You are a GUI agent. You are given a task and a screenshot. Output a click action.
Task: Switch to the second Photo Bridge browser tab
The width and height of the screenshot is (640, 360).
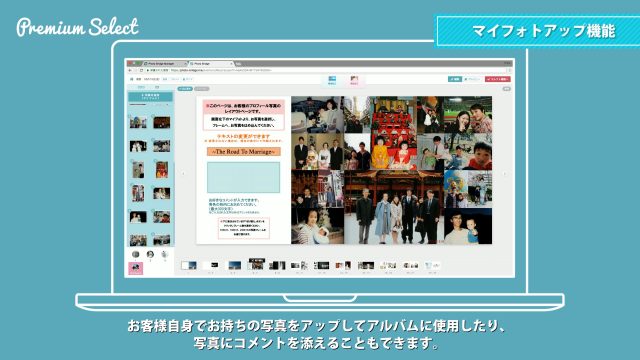pyautogui.click(x=211, y=64)
